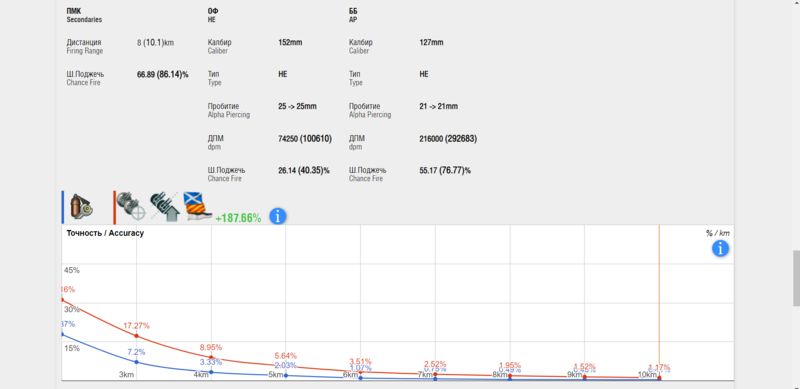Select the gun barrels up-arrow upgrade icon

coord(164,207)
